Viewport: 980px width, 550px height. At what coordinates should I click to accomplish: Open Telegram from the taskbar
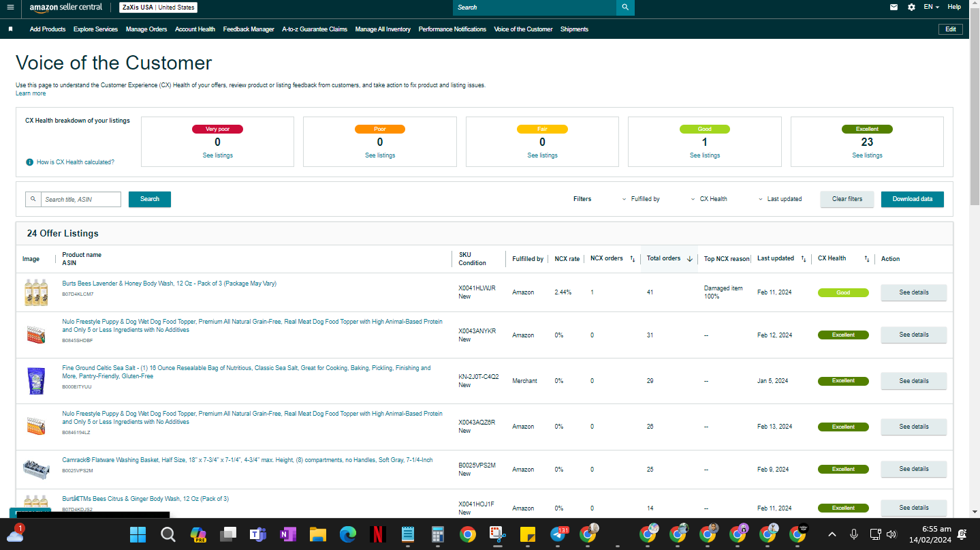pyautogui.click(x=558, y=534)
